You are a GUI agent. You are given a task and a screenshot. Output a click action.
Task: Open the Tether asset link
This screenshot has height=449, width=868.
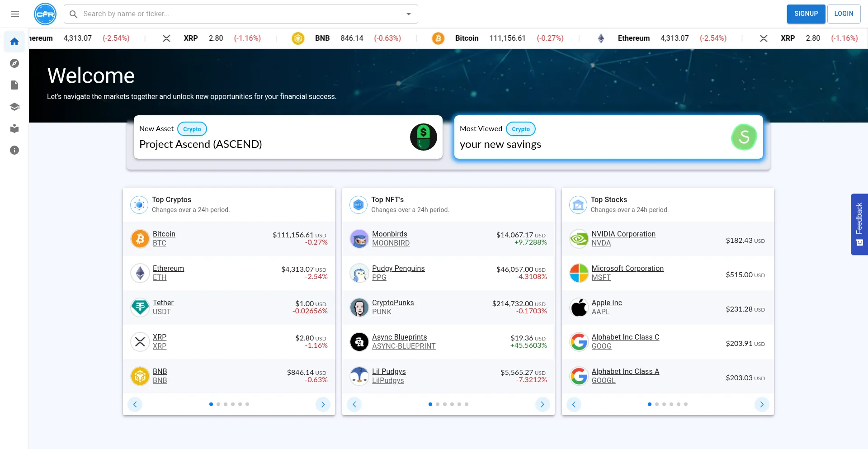click(163, 302)
